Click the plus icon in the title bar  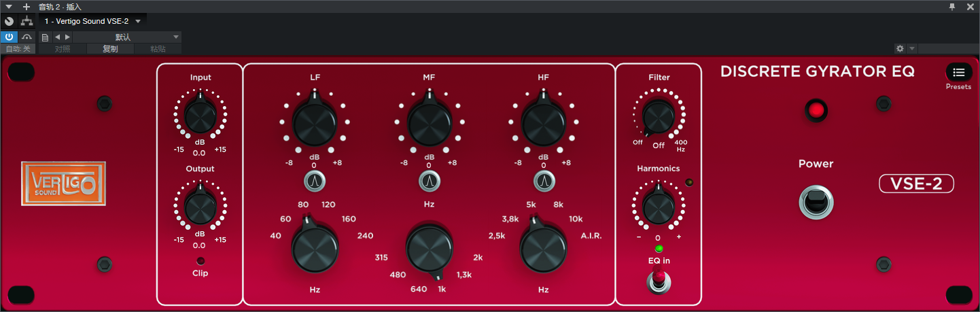[x=27, y=7]
